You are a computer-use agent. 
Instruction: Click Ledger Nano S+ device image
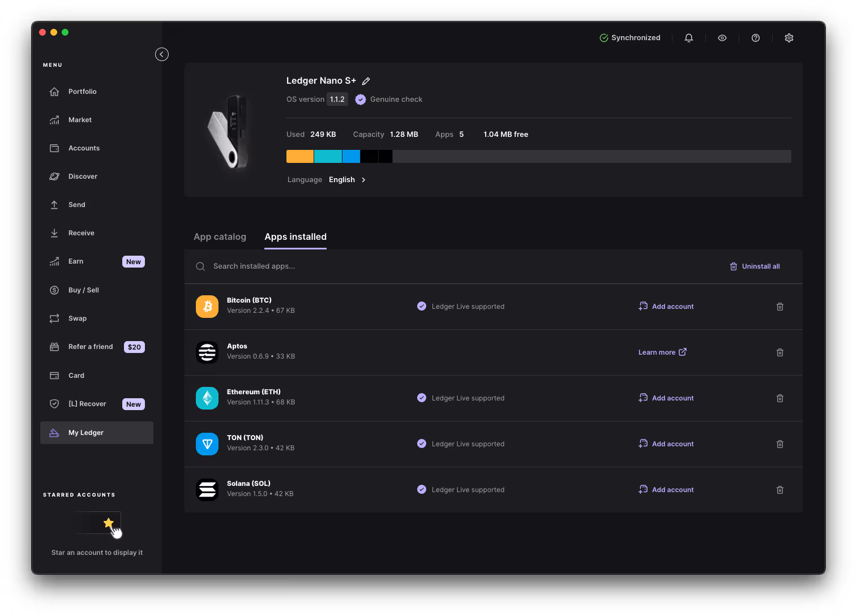(x=228, y=132)
